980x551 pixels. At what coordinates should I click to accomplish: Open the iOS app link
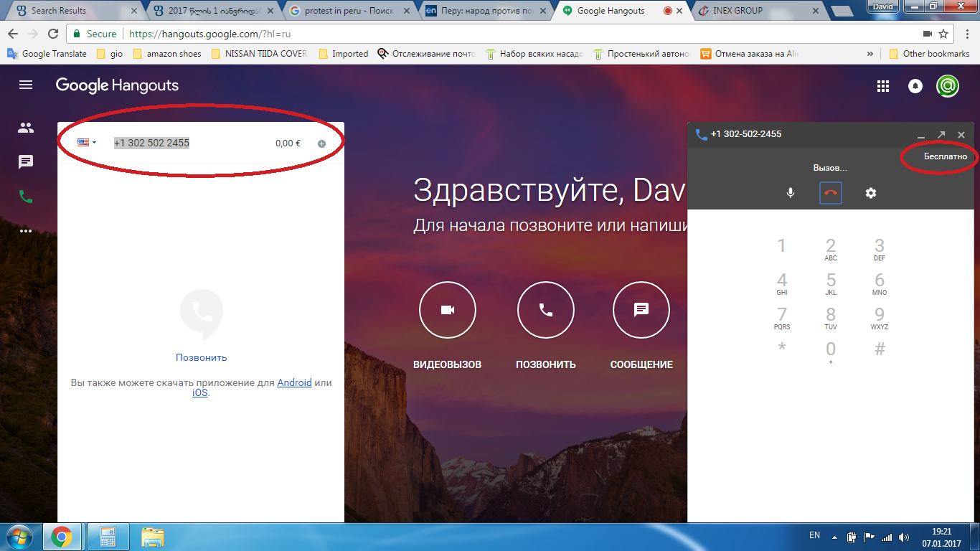point(200,392)
